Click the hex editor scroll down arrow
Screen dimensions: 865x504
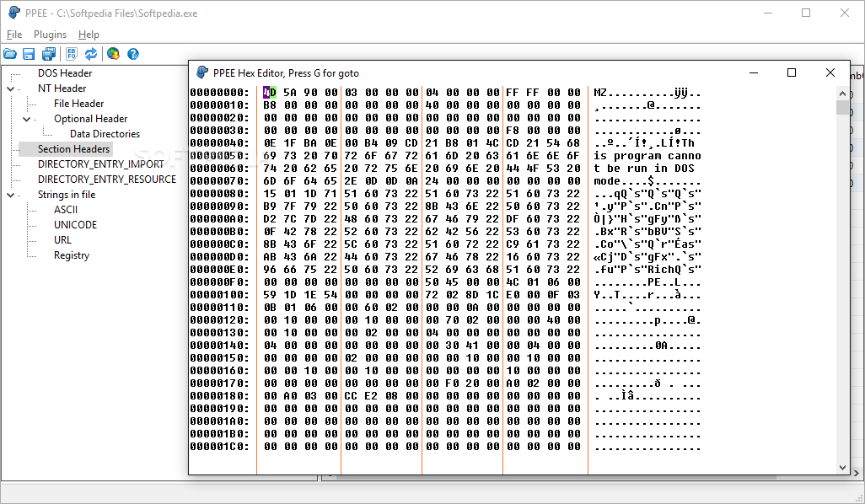click(842, 468)
